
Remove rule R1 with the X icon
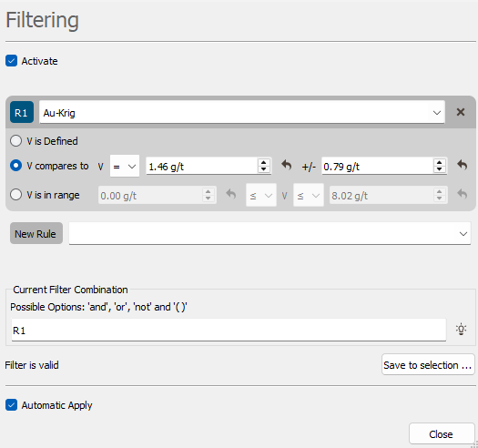[461, 112]
